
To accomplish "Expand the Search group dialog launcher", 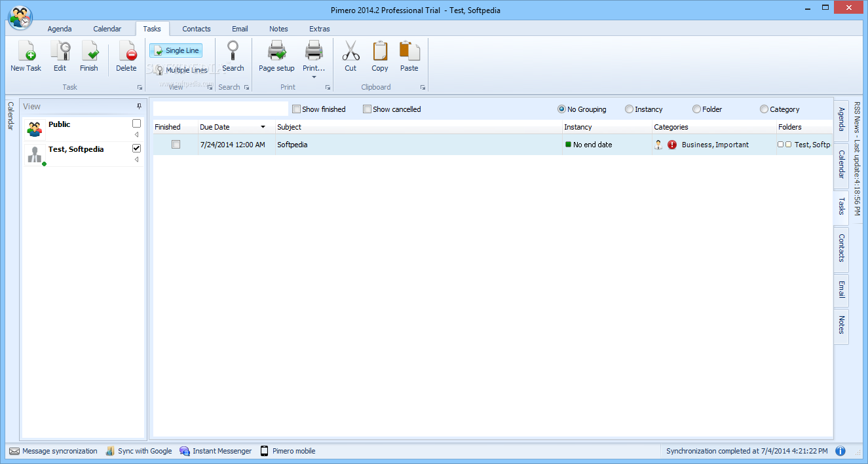I will click(246, 87).
